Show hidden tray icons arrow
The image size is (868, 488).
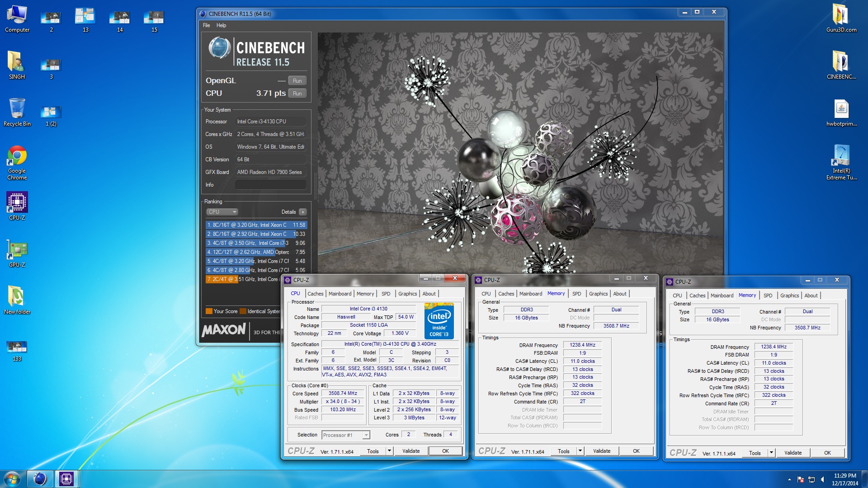tap(789, 479)
